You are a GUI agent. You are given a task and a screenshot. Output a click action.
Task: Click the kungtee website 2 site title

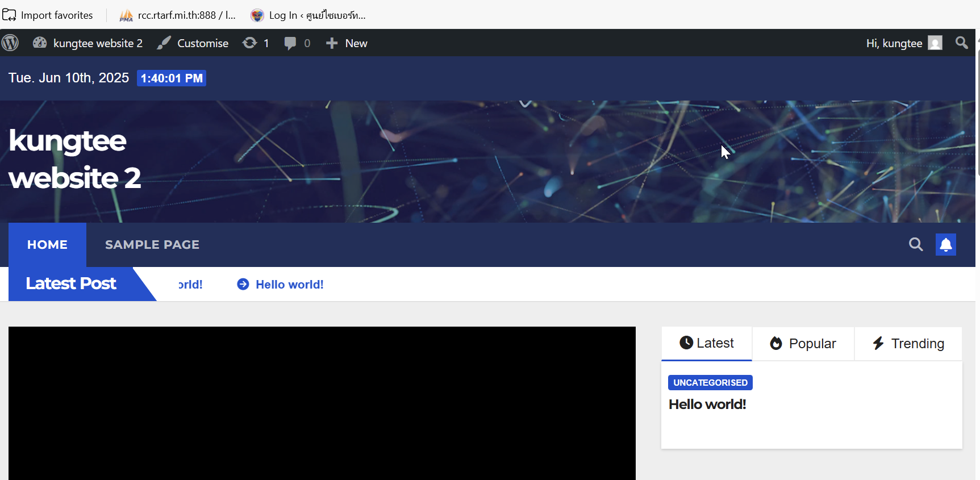click(74, 159)
